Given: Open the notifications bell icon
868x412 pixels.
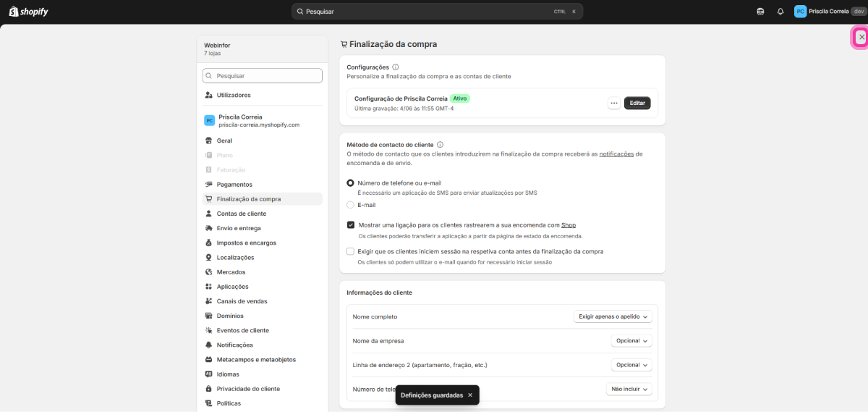Looking at the screenshot, I should (x=780, y=12).
